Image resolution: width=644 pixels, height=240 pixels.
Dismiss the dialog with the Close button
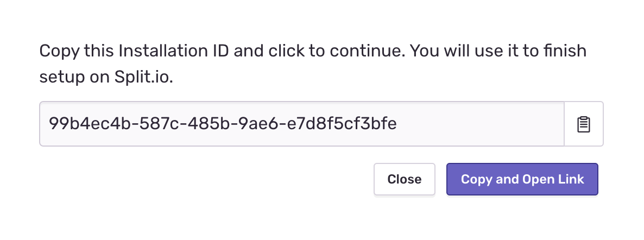point(404,179)
